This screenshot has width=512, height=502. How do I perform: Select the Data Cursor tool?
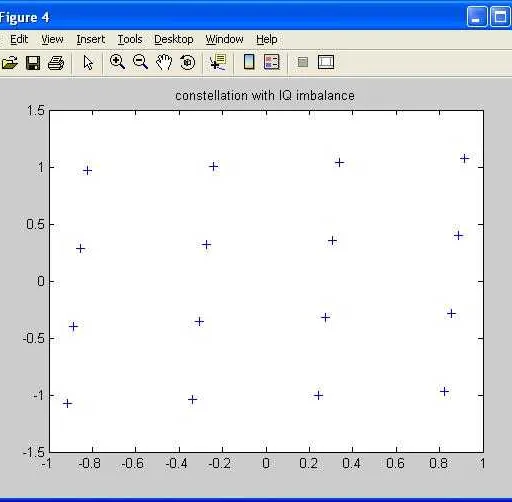click(x=218, y=62)
